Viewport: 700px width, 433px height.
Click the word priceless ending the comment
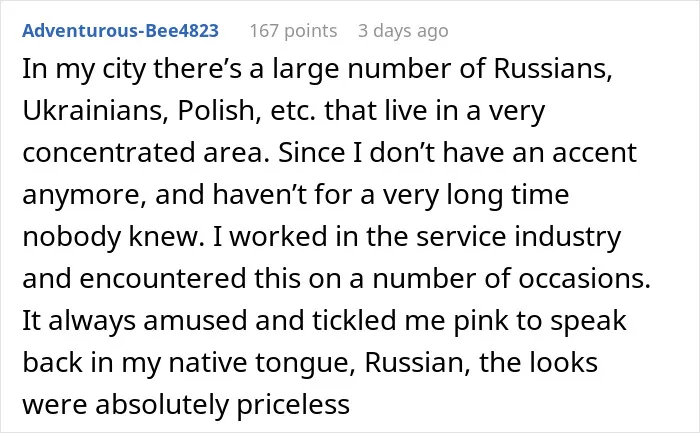tap(293, 404)
